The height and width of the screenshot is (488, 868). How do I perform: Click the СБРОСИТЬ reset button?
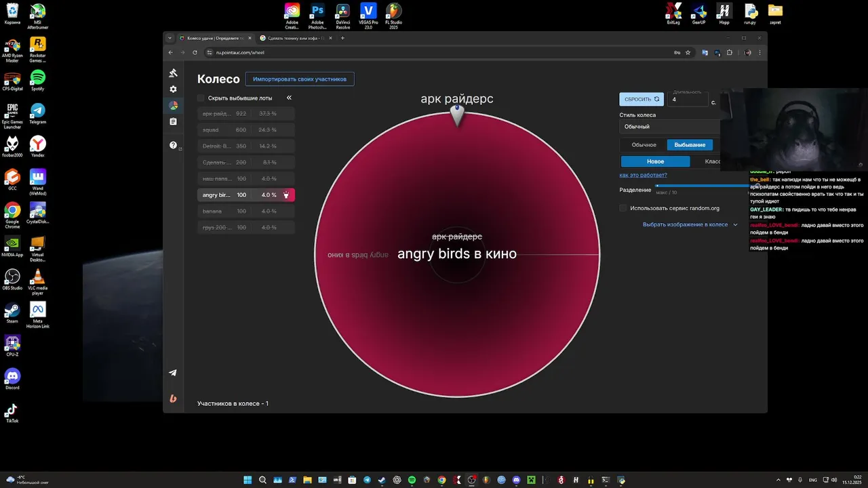(642, 99)
